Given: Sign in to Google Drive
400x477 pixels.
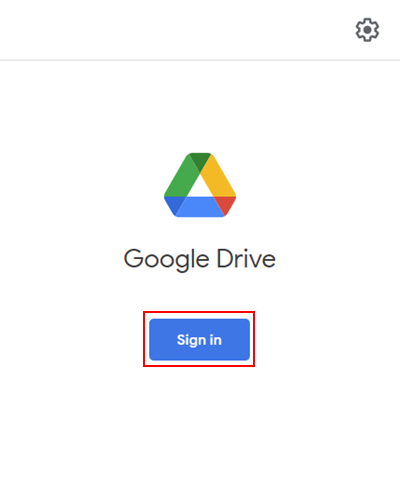Looking at the screenshot, I should pos(199,340).
